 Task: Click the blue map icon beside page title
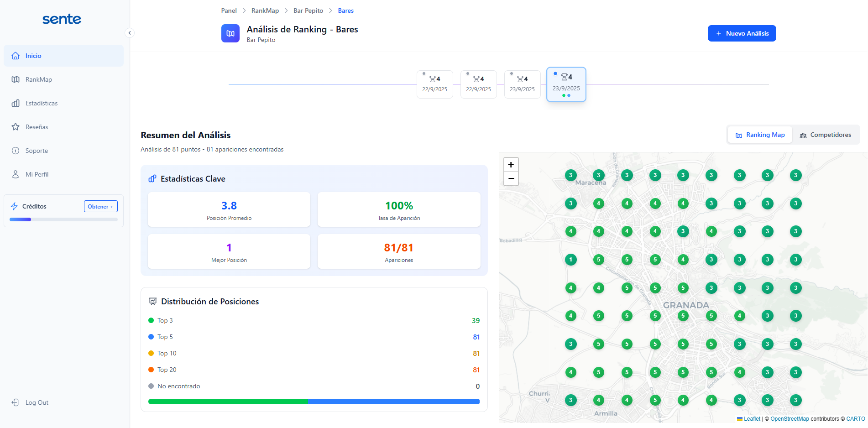point(230,33)
